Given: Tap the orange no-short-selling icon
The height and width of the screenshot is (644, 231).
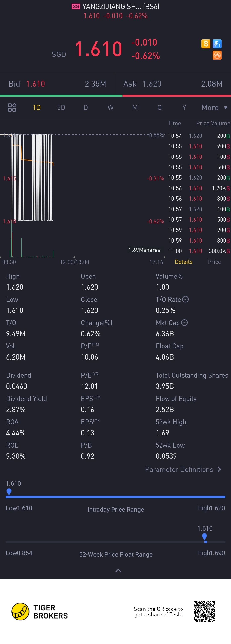Looking at the screenshot, I should point(217,55).
